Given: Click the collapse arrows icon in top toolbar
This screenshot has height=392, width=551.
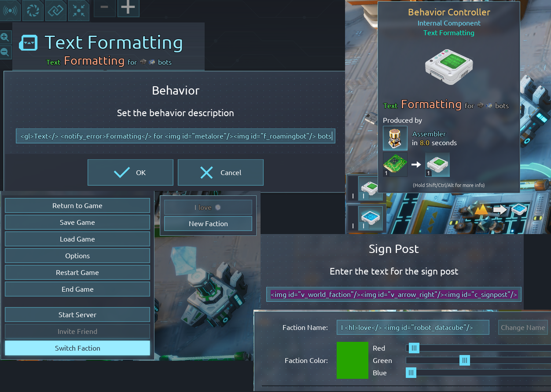Looking at the screenshot, I should [x=79, y=10].
